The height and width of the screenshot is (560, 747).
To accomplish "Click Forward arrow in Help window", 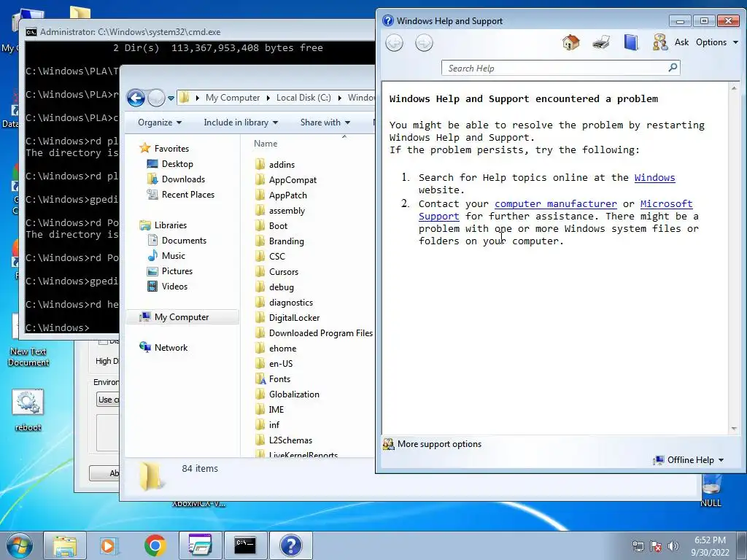I will tap(424, 43).
